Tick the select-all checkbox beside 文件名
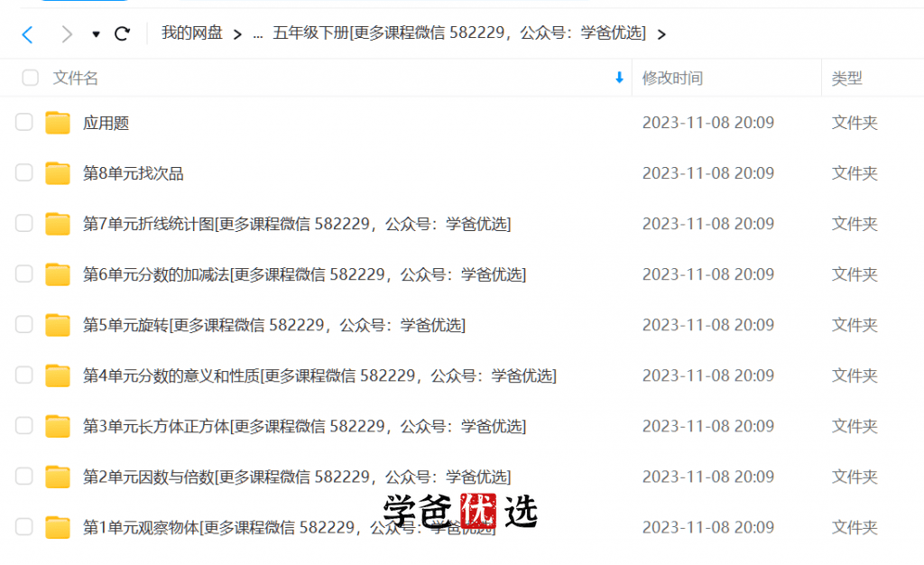The height and width of the screenshot is (565, 924). coord(30,78)
